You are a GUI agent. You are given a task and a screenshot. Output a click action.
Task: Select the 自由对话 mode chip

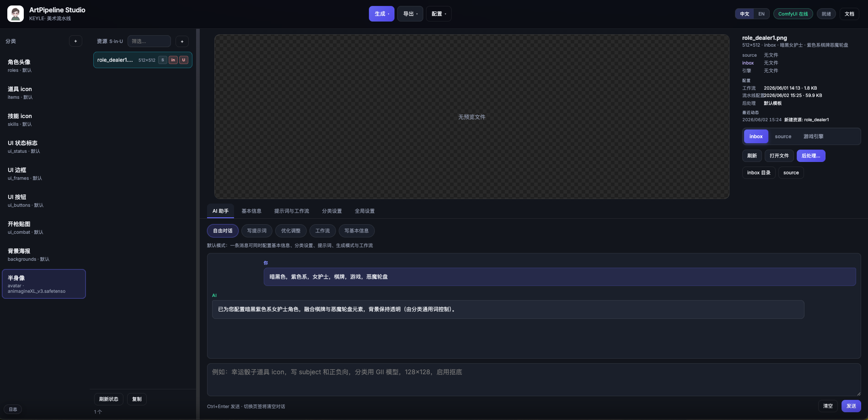pos(223,231)
